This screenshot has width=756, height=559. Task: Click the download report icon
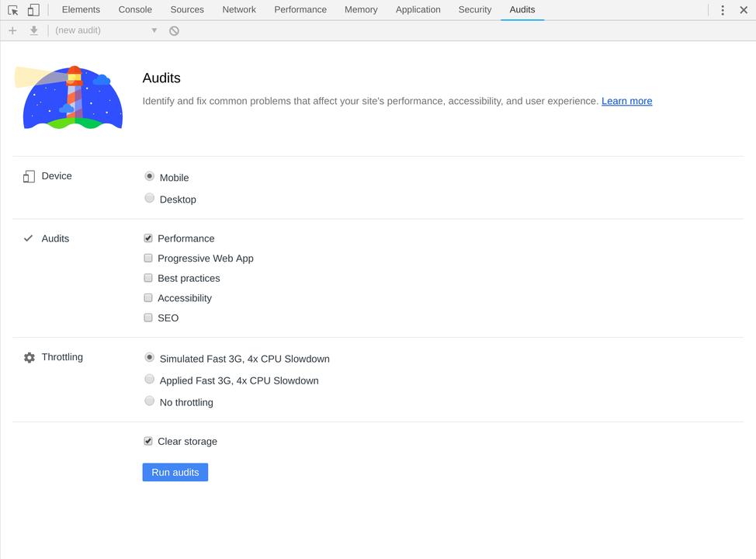pos(33,31)
